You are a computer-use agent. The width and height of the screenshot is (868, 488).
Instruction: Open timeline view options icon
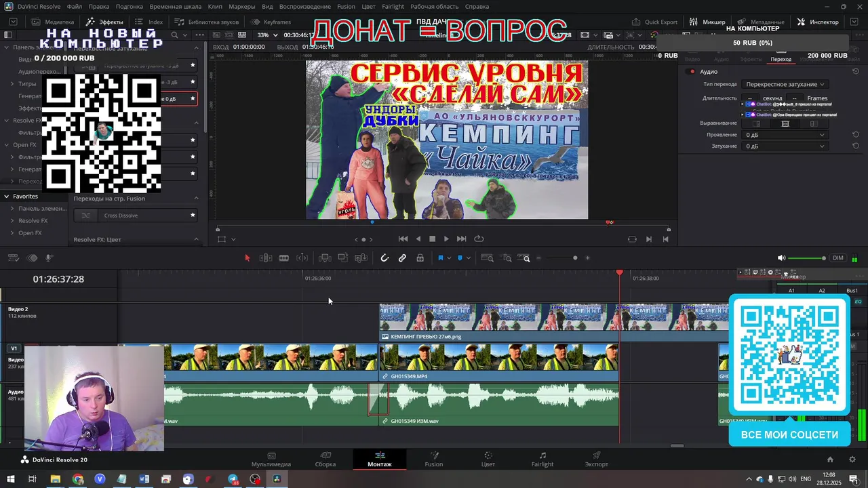(x=13, y=258)
